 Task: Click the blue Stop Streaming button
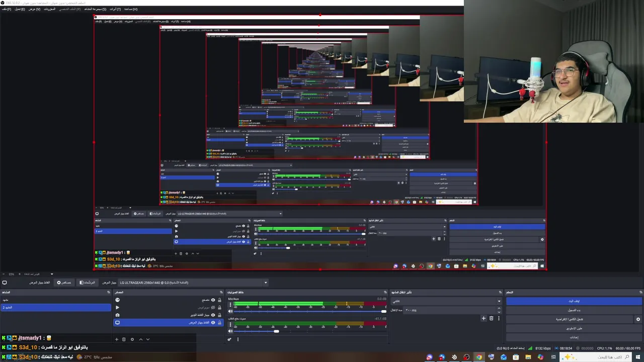coord(574,301)
